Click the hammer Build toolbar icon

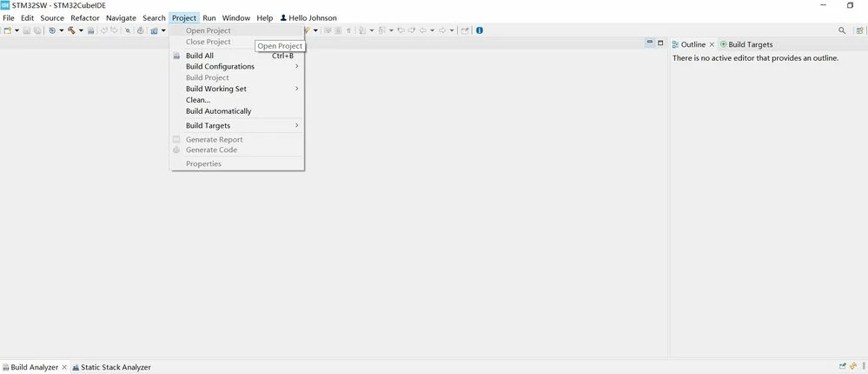(x=71, y=30)
